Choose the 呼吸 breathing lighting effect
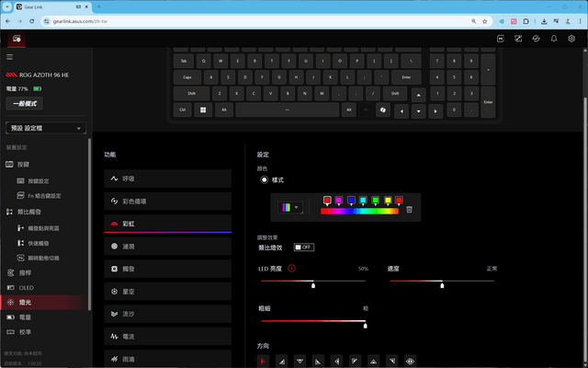The image size is (588, 368). coord(167,178)
